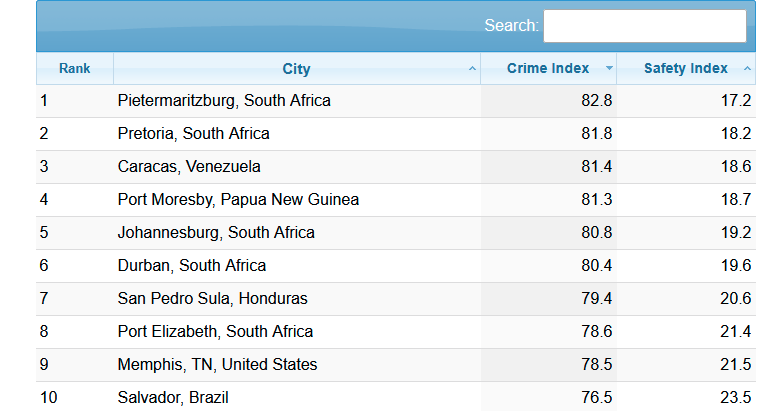Sort table by the Rank column header

click(x=75, y=69)
